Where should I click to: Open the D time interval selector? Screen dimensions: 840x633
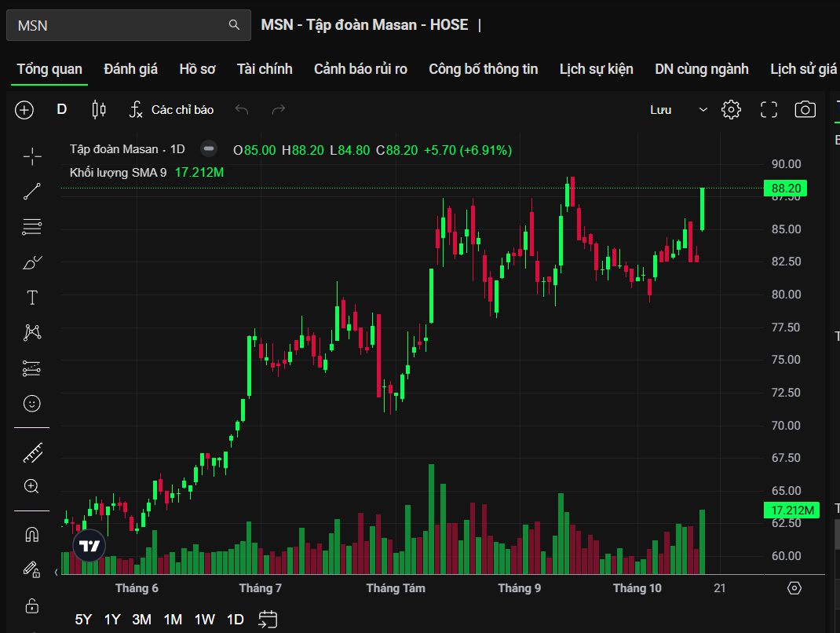point(62,110)
